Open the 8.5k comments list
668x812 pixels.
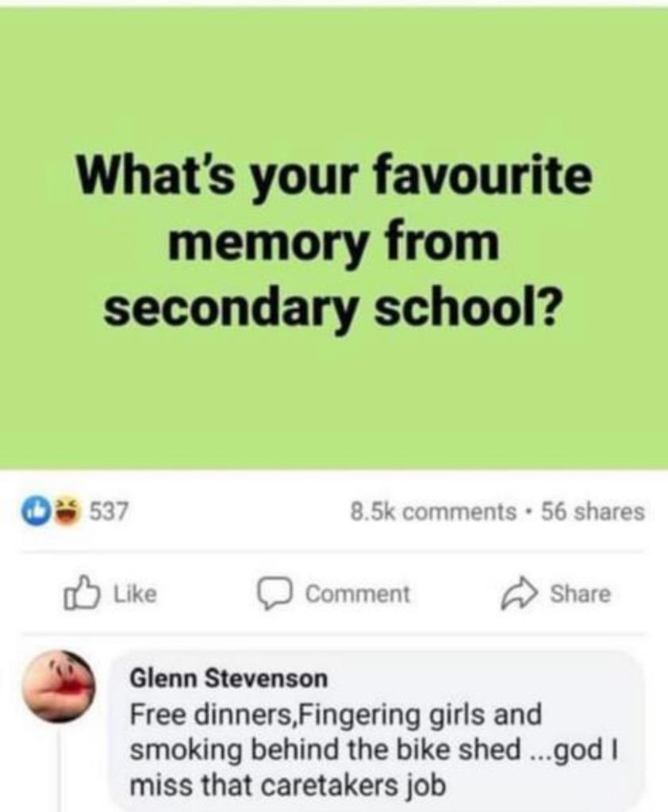pos(433,512)
